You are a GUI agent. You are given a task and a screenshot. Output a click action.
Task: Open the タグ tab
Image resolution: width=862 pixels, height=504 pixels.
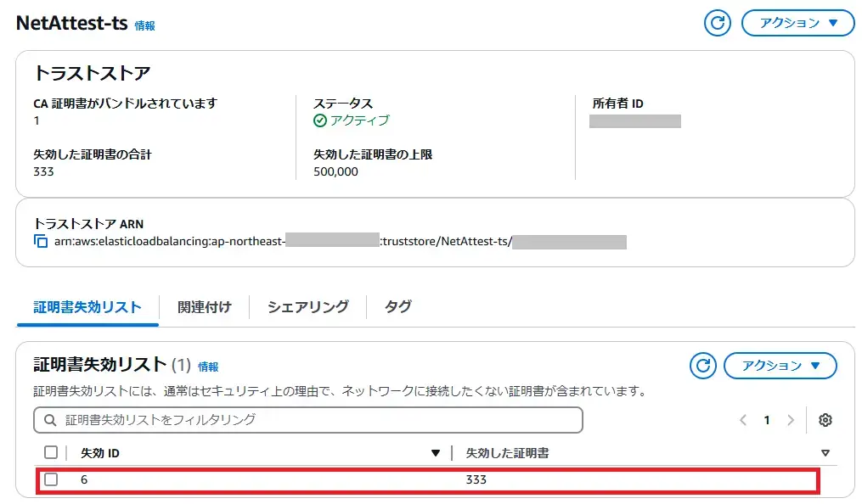397,307
